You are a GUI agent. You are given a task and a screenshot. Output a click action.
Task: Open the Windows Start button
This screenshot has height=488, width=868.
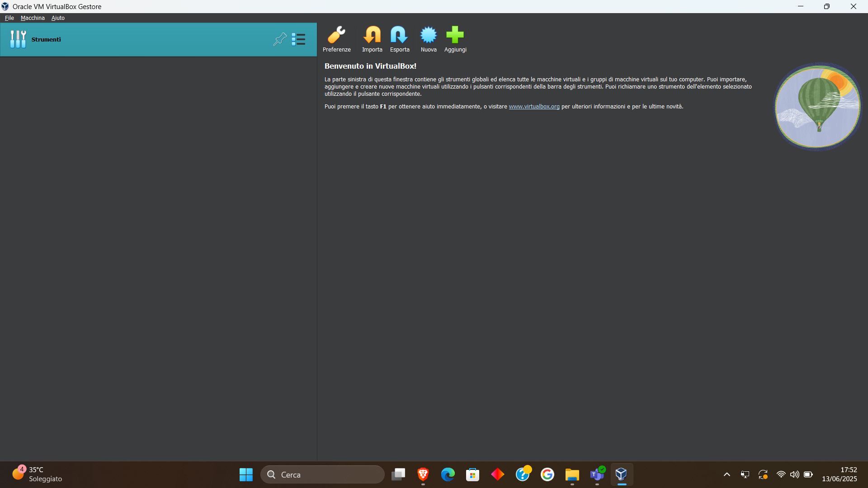pos(246,474)
